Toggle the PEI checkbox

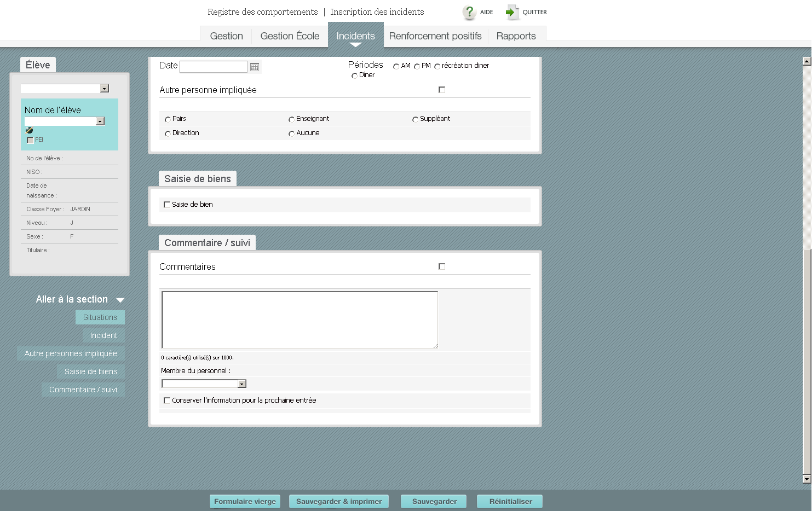point(30,140)
